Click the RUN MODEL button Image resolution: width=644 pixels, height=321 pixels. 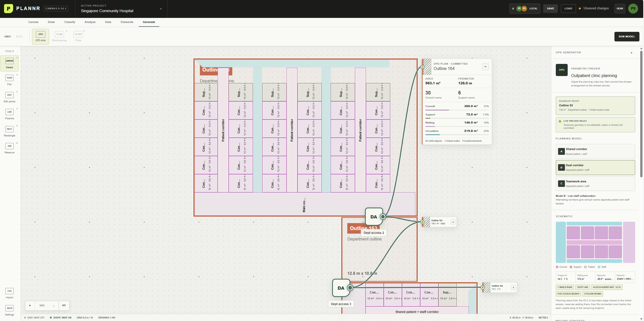627,37
